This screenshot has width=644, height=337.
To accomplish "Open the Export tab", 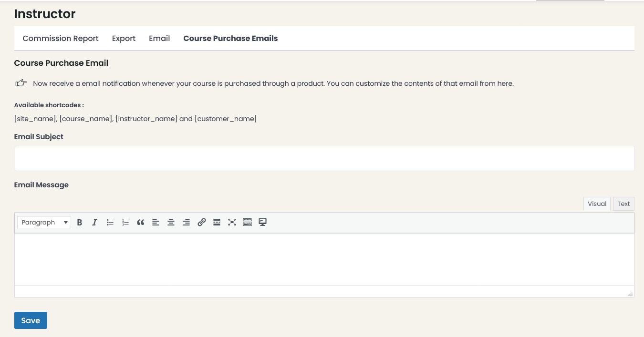I will pyautogui.click(x=124, y=38).
